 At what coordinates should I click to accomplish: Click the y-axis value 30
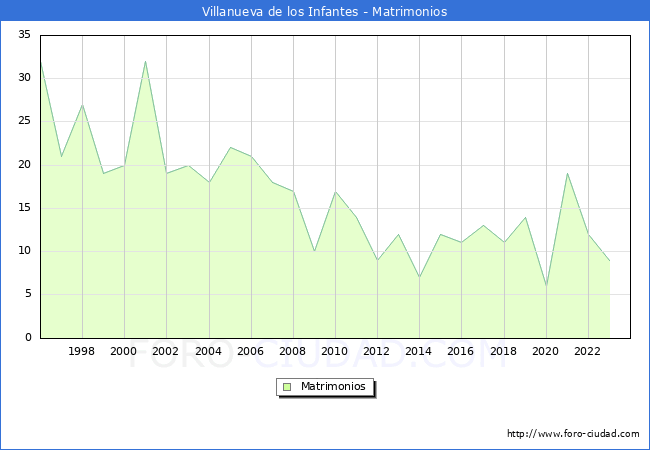tap(24, 77)
